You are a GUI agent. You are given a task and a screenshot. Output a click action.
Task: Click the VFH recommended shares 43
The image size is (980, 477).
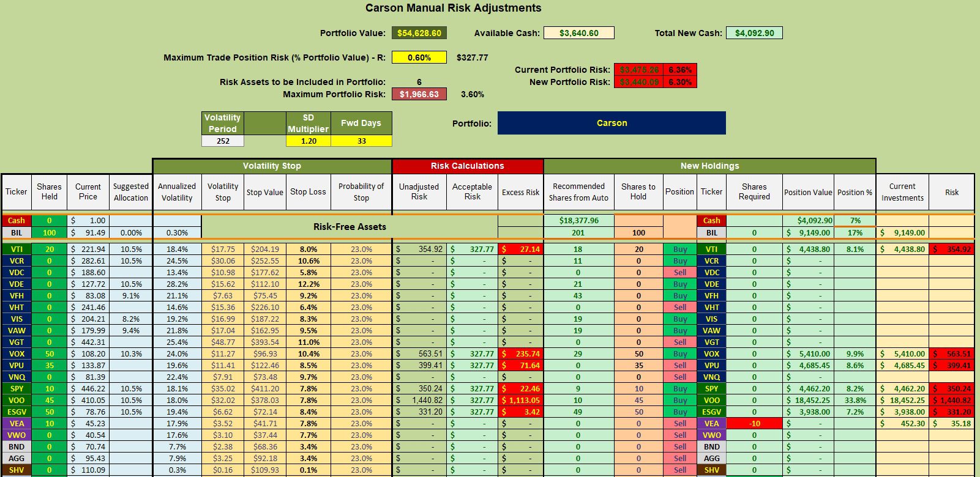tap(578, 296)
